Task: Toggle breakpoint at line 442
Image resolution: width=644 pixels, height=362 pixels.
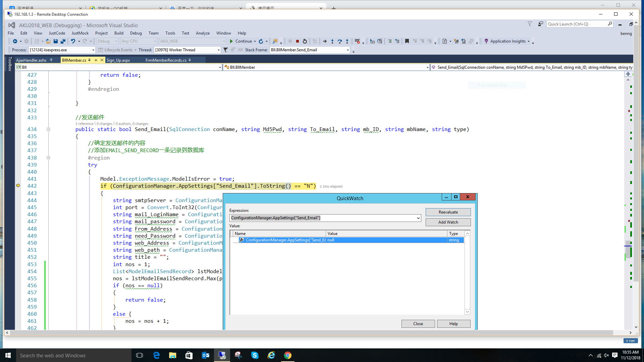Action: click(x=18, y=186)
